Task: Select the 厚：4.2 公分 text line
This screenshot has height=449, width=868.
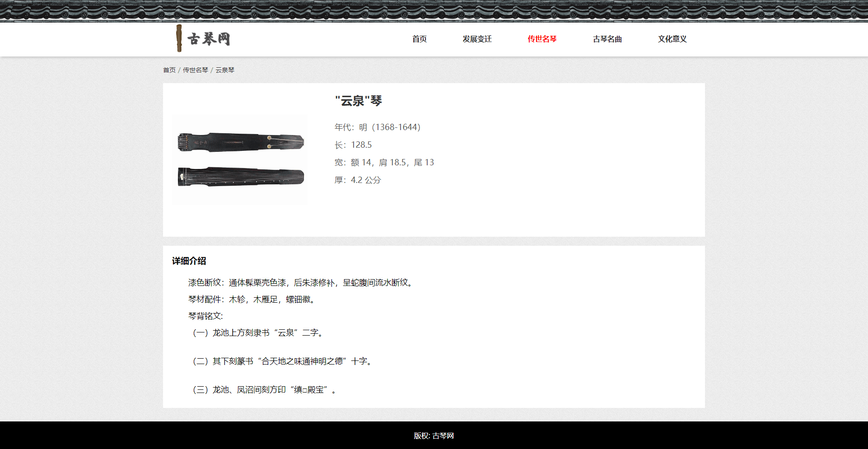Action: point(358,180)
